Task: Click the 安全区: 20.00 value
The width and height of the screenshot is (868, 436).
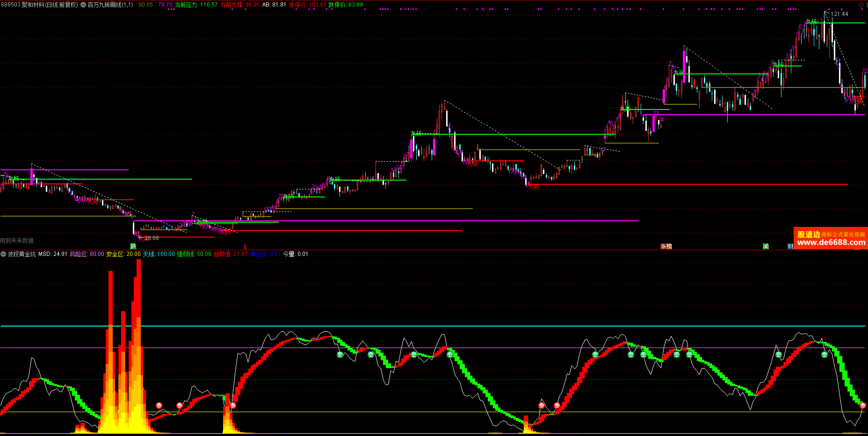Action: pos(123,254)
